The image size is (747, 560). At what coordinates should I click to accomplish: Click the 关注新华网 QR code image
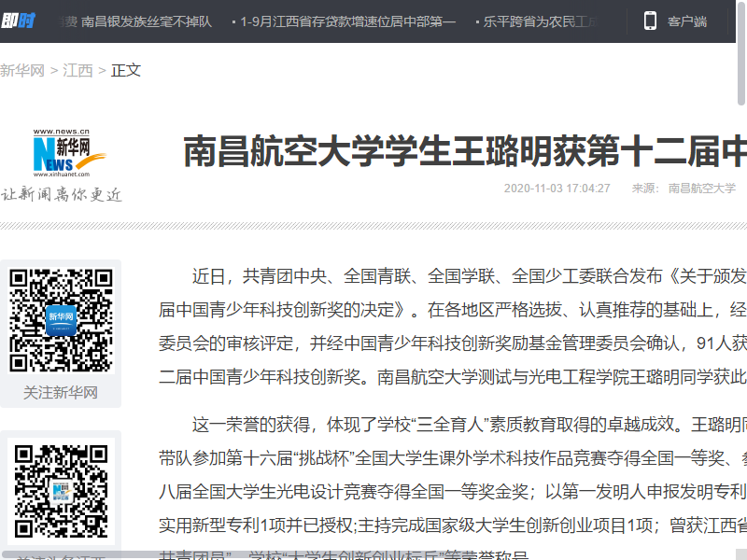click(x=61, y=320)
